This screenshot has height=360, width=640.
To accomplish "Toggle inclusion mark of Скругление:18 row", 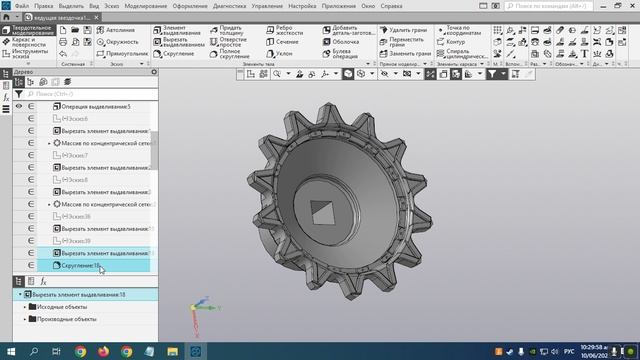I will [x=31, y=265].
